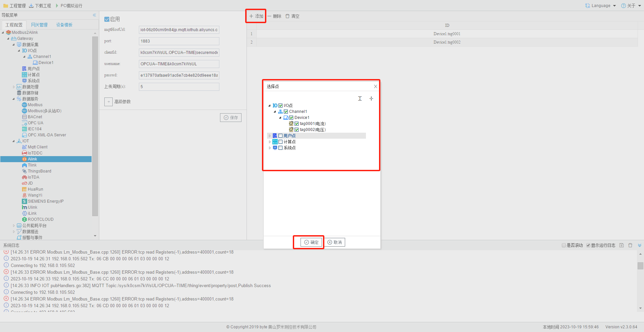Open 下载工程 menu
The width and height of the screenshot is (644, 332).
pyautogui.click(x=40, y=6)
